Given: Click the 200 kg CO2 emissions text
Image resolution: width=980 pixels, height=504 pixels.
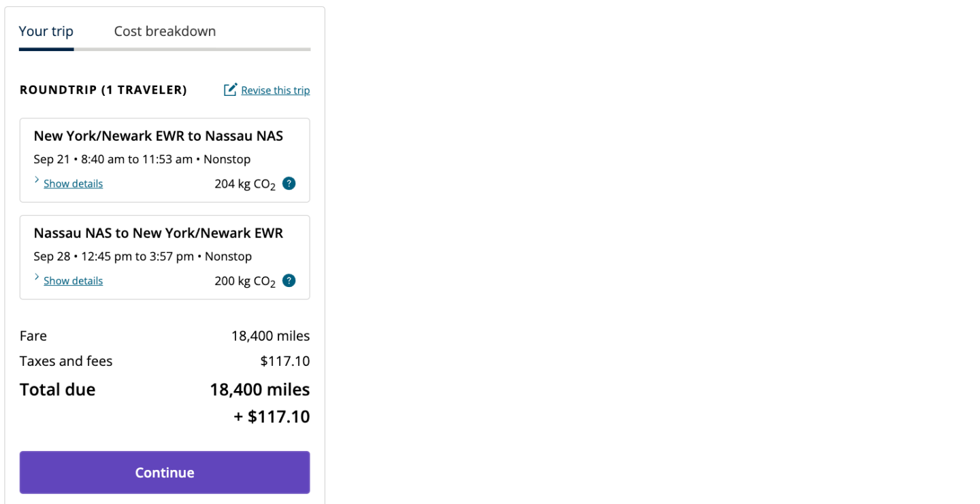Looking at the screenshot, I should click(x=245, y=282).
